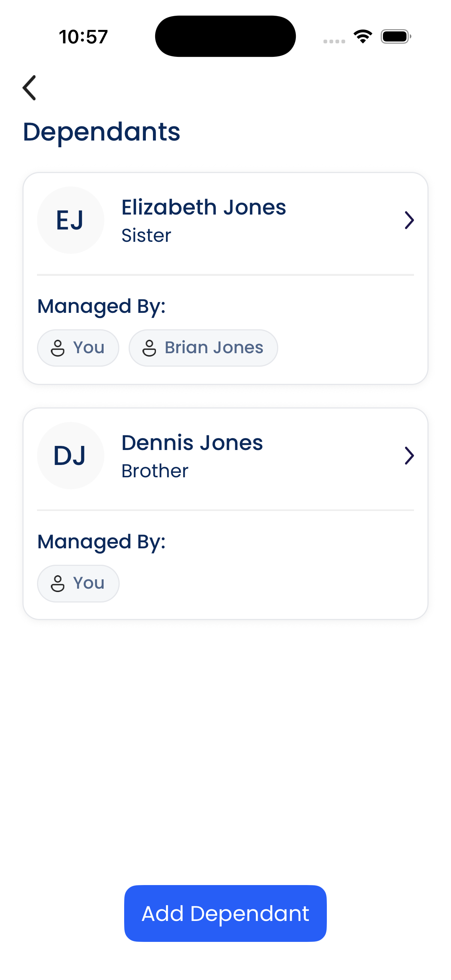Screen dimensions: 451x980
Task: Tap the 10:57 clock in status bar
Action: (83, 37)
